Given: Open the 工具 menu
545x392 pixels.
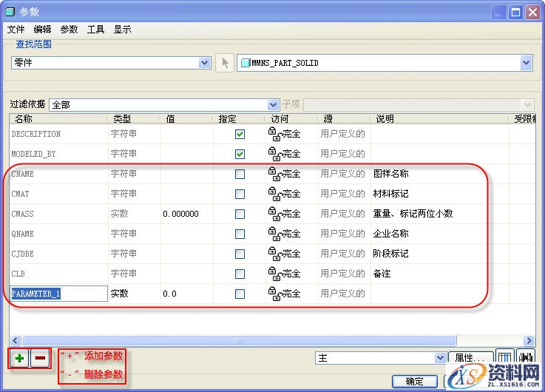Looking at the screenshot, I should (95, 30).
